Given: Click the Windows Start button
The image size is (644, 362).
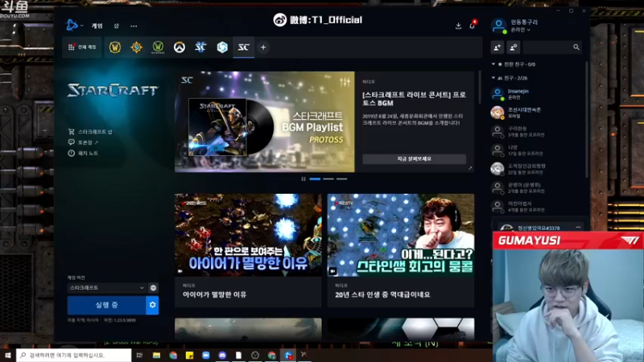Looking at the screenshot, I should click(x=7, y=356).
